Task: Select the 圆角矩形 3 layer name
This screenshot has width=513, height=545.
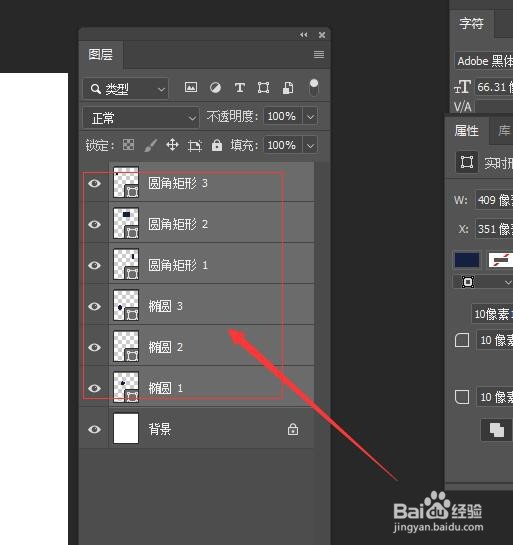Action: [178, 183]
